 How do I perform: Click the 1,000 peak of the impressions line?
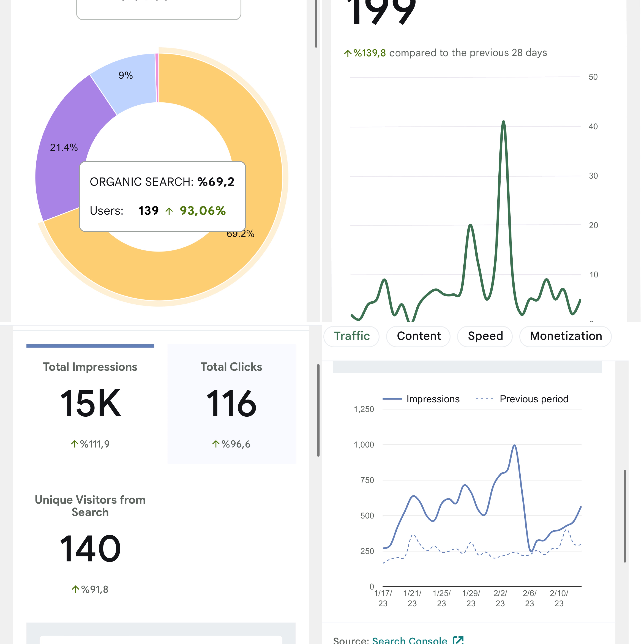[514, 446]
